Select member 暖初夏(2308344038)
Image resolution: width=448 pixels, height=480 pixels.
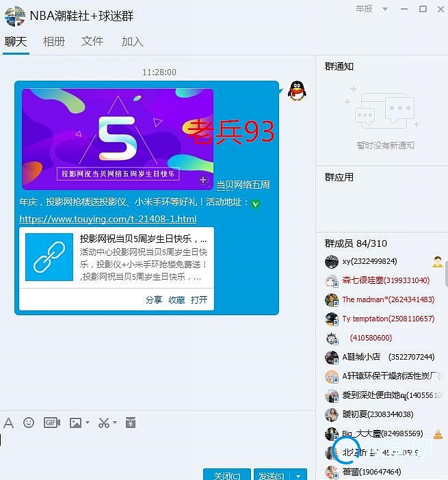(x=378, y=414)
